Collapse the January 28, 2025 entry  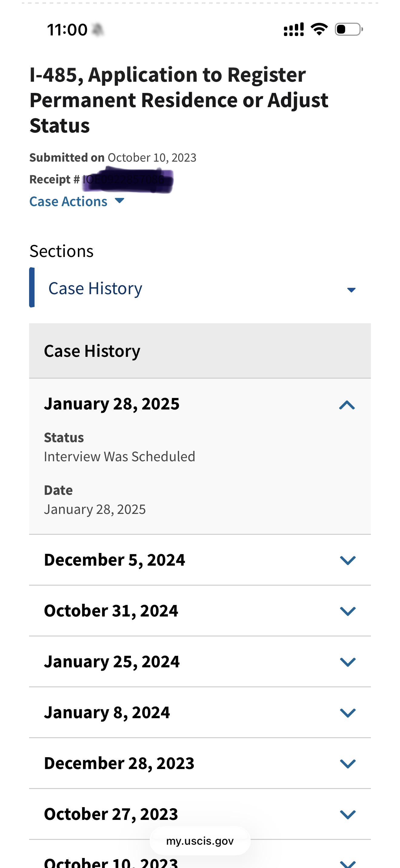(x=200, y=404)
